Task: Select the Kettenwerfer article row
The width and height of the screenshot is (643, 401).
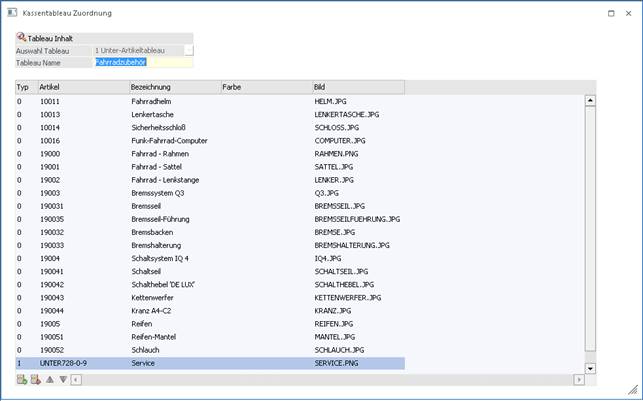Action: click(x=150, y=297)
